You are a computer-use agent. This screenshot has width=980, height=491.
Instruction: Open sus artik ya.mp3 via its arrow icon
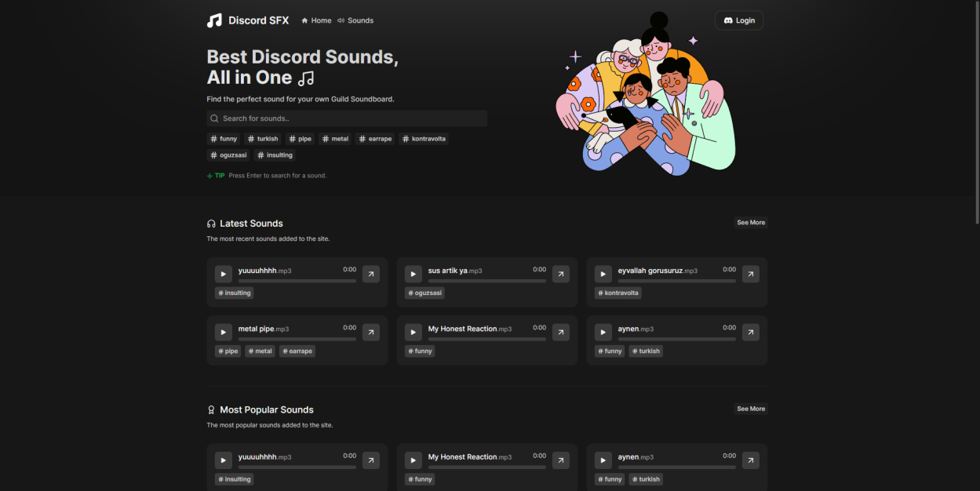click(x=561, y=274)
